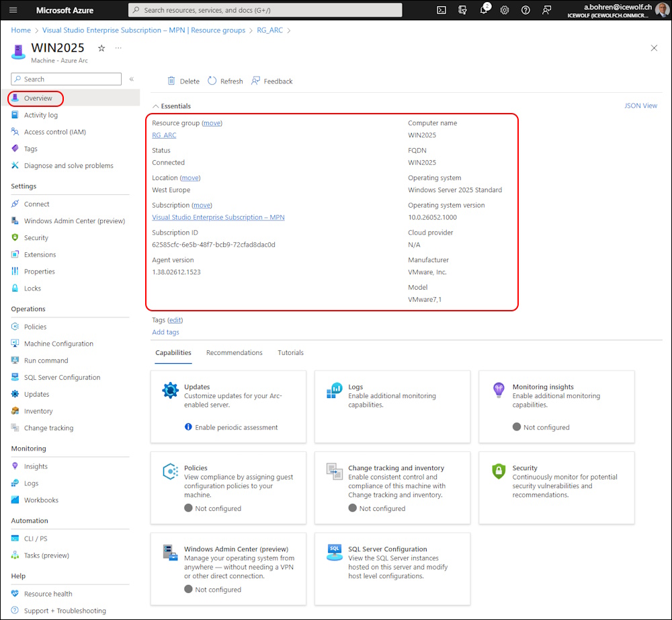The width and height of the screenshot is (672, 620).
Task: Refresh the machine overview
Action: 225,81
